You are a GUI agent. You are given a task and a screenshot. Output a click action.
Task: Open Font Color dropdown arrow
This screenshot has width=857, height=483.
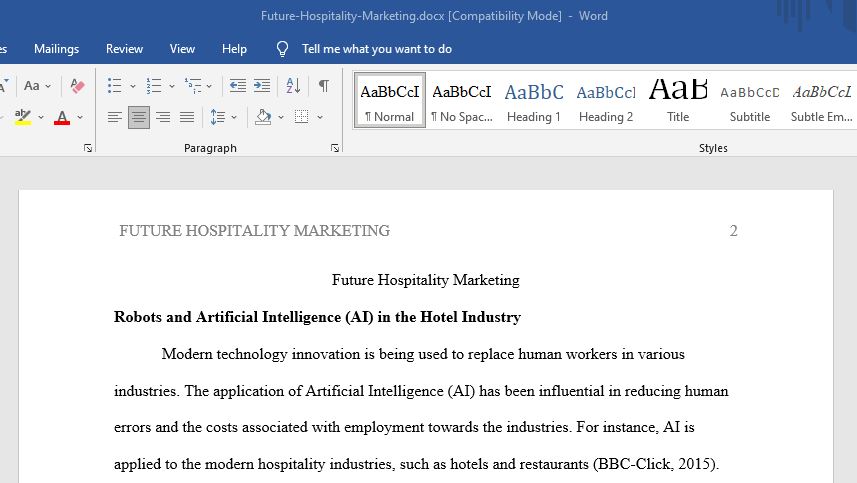point(80,117)
